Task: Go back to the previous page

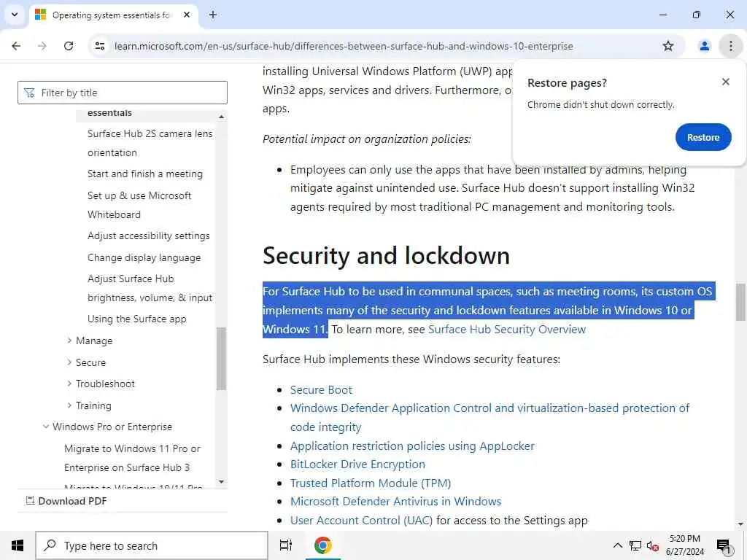Action: tap(16, 46)
